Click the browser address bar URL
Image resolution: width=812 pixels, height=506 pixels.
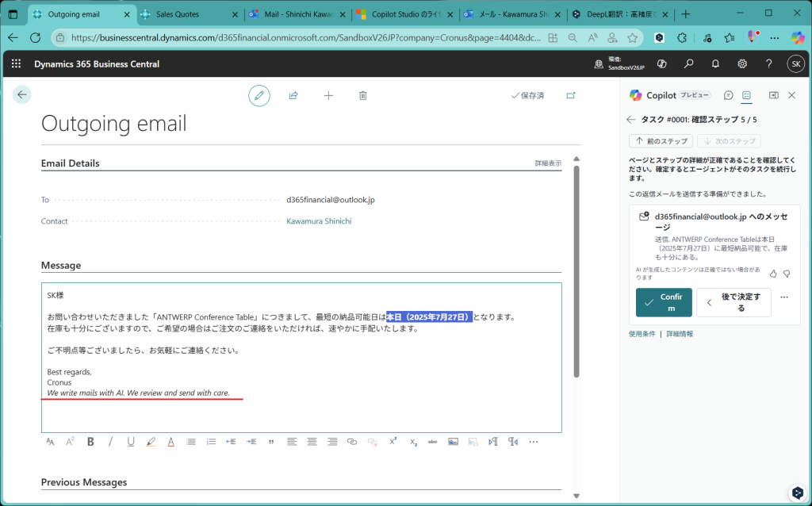(307, 38)
